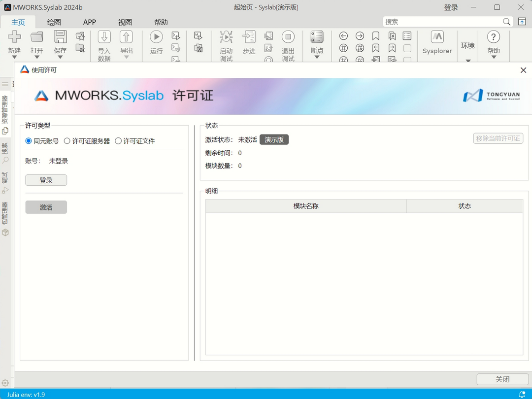Click 登录 in the title bar
This screenshot has height=399, width=532.
[x=451, y=7]
